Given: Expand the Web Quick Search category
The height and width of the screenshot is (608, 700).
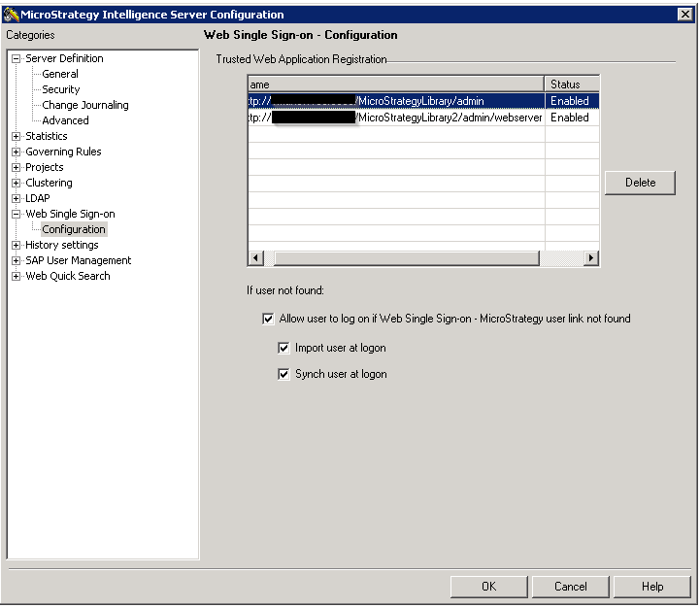Looking at the screenshot, I should [17, 276].
